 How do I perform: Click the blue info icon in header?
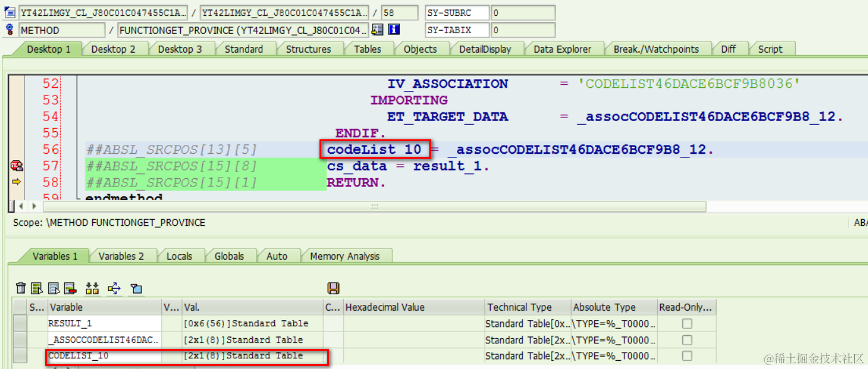(394, 29)
